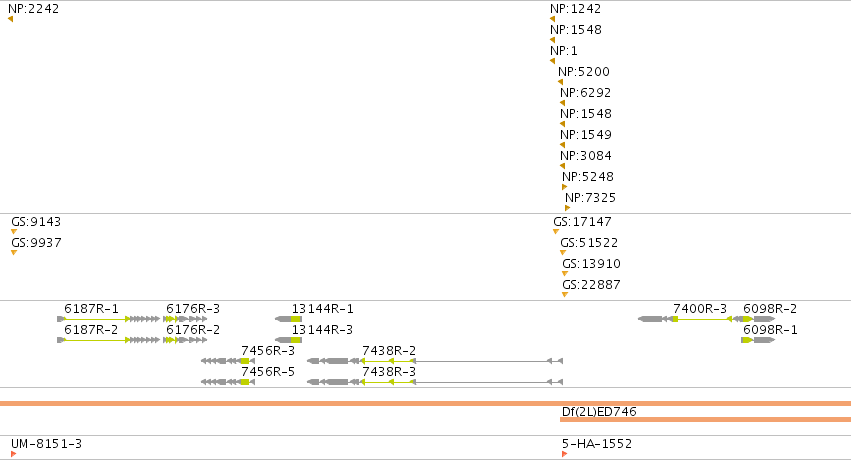Screen dimensions: 851x460
Task: Click the NP:1 label
Action: (x=564, y=50)
